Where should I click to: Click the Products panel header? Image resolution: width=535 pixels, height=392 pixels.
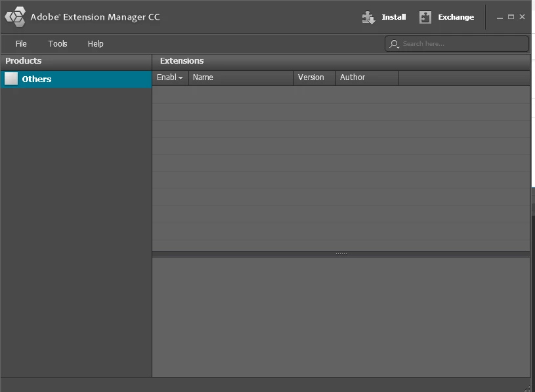[76, 61]
